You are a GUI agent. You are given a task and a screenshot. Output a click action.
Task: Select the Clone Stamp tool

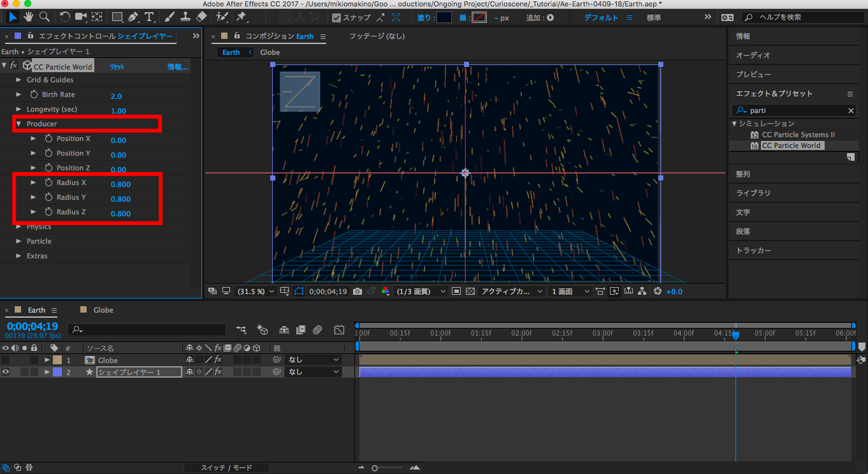point(185,17)
